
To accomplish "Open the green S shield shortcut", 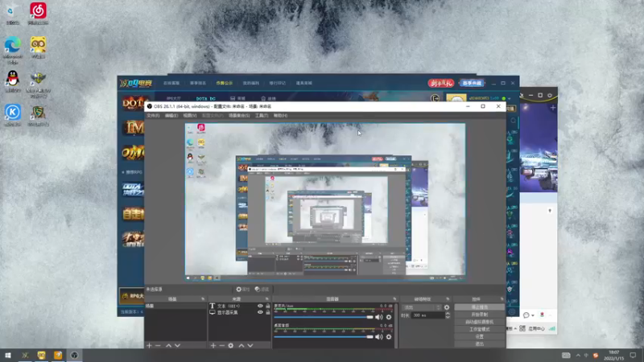I will 38,115.
